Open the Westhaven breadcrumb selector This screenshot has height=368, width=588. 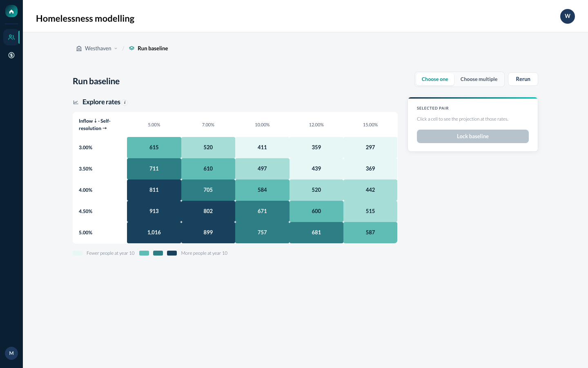click(97, 48)
